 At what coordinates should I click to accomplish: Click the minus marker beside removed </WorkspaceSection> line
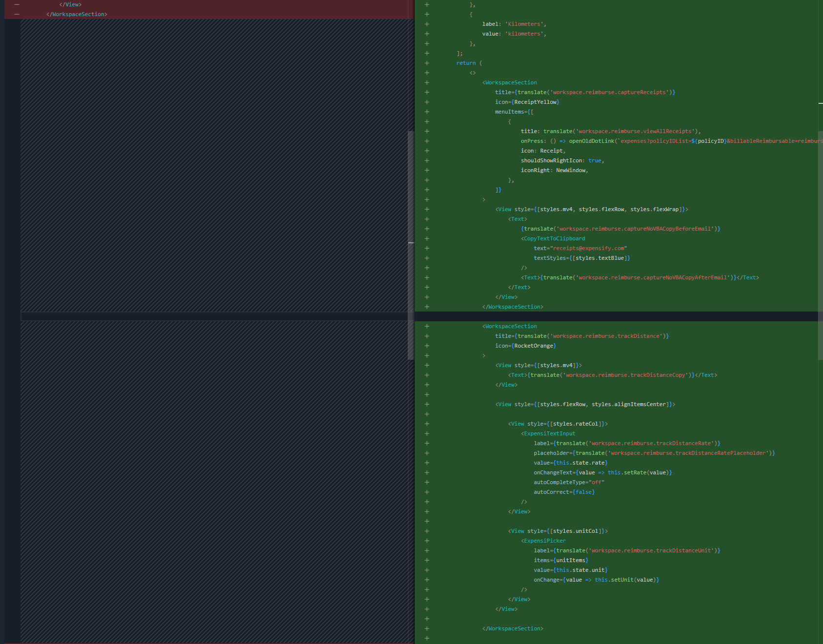(17, 14)
